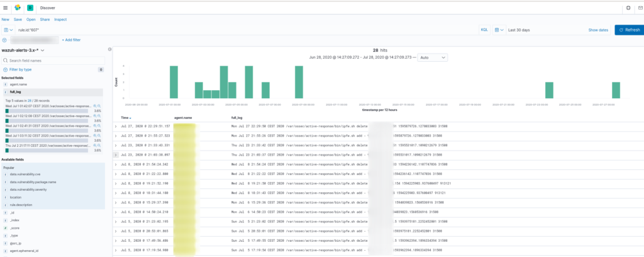This screenshot has width=644, height=257.
Task: Filter for value Thu Jul 2 21:17:11 plus icon
Action: pos(95,146)
